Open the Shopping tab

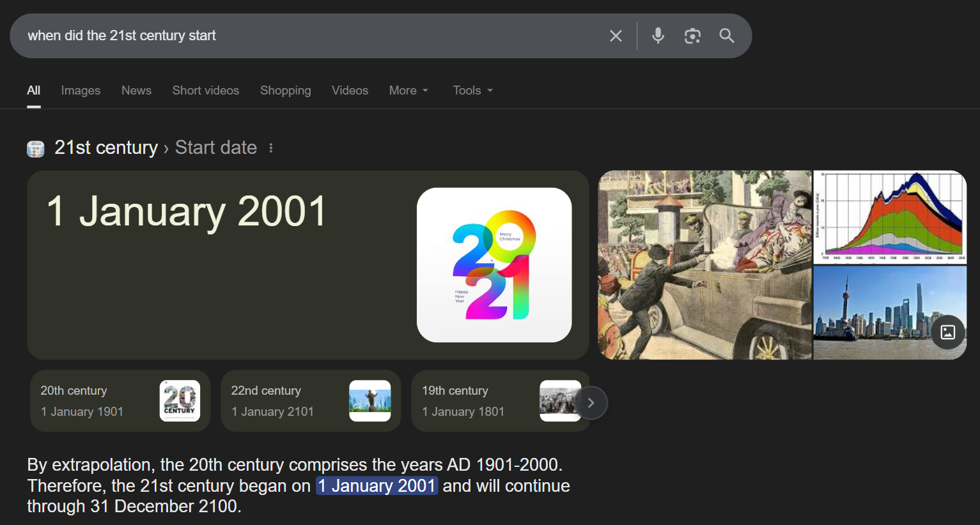286,91
